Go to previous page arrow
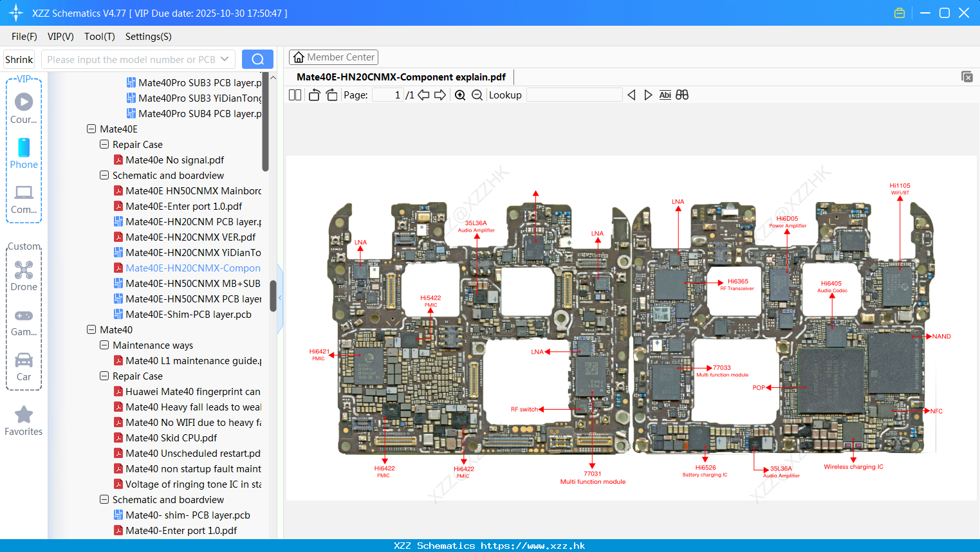The width and height of the screenshot is (980, 552). (423, 95)
